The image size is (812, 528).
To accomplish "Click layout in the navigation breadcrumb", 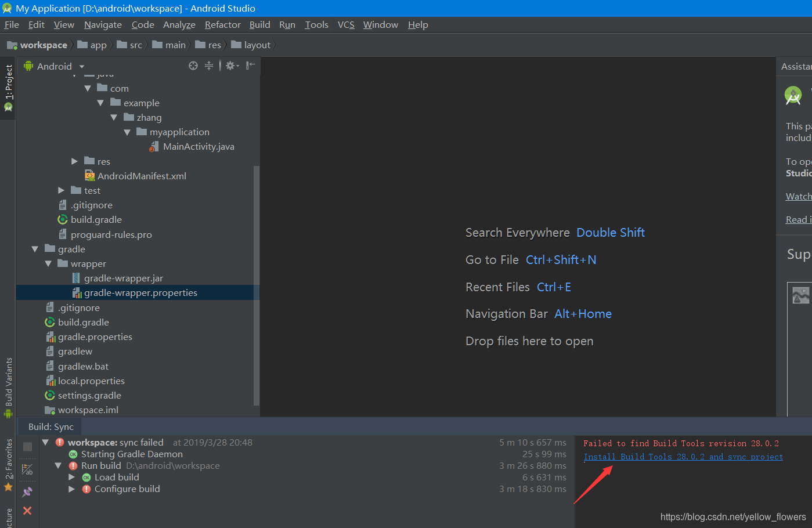I will tap(251, 45).
